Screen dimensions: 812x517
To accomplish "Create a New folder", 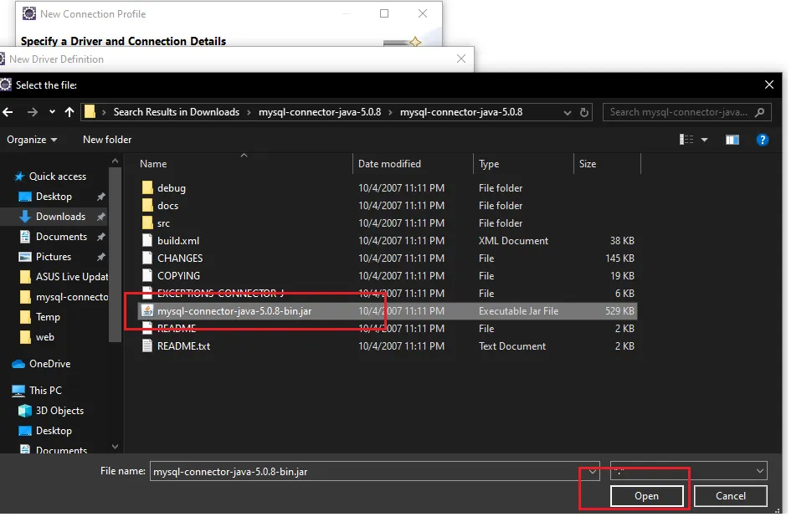I will click(107, 140).
